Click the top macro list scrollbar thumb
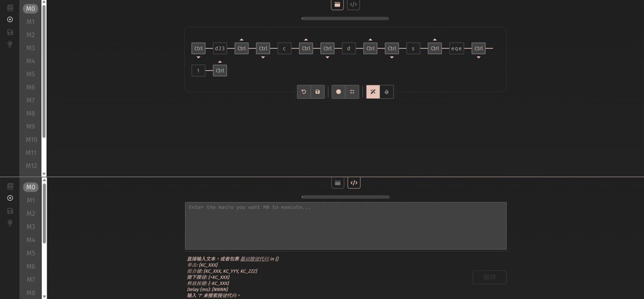644x299 pixels. (x=44, y=71)
